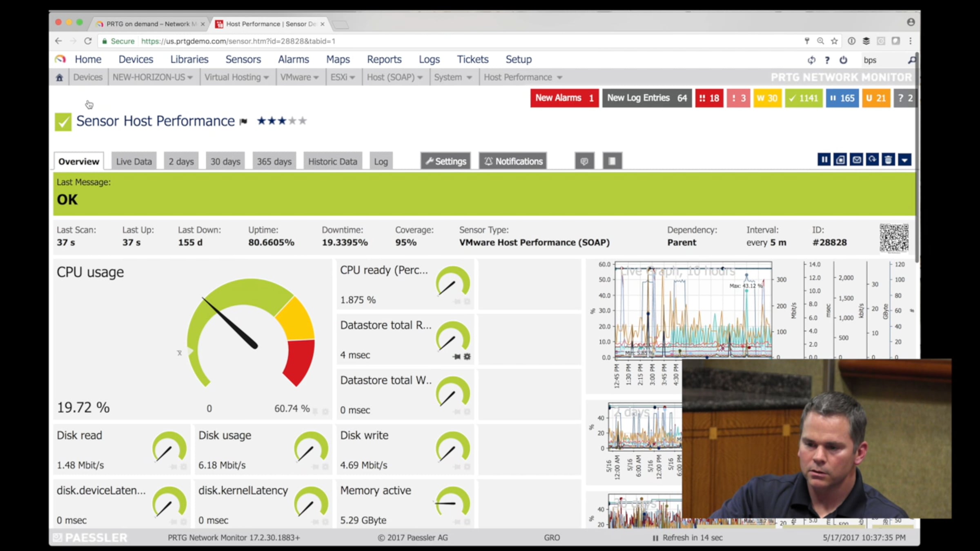Show 21 unusual sensors orange badge
Viewport: 980px width, 551px height.
[876, 98]
